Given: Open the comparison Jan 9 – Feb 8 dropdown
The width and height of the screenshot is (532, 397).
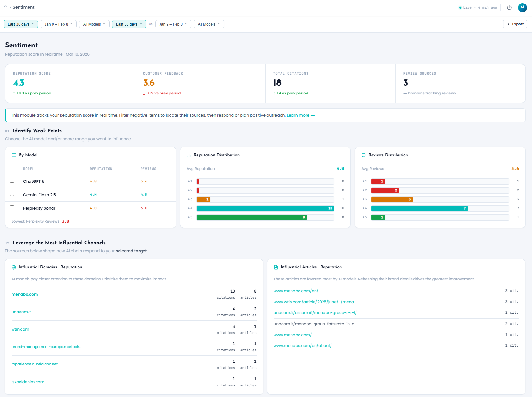Looking at the screenshot, I should pyautogui.click(x=173, y=24).
